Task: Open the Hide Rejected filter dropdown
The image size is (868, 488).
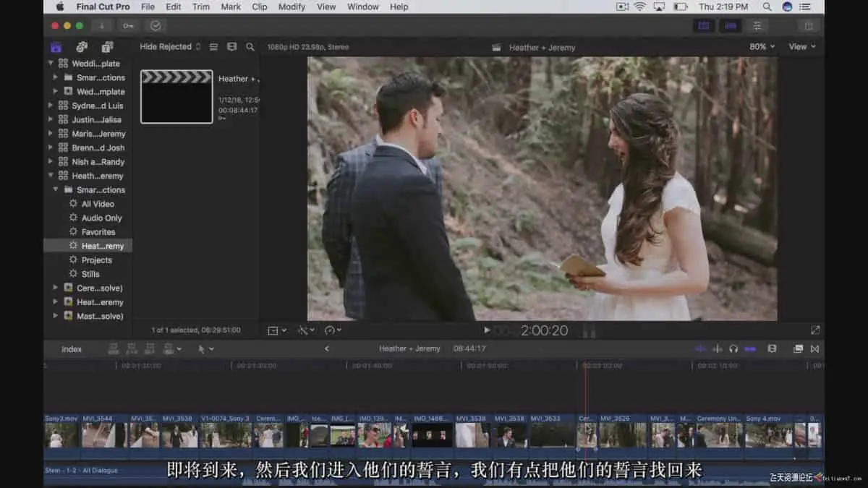Action: [171, 47]
